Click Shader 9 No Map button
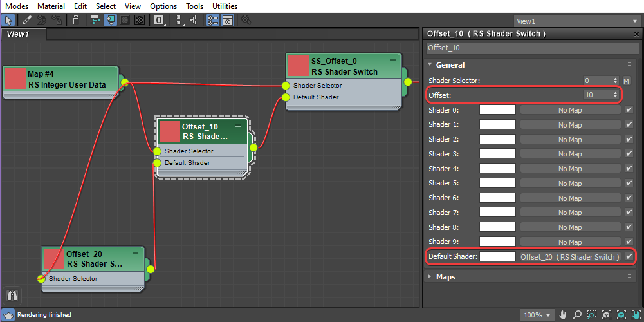Screen dimensions: 644x322 (x=570, y=241)
